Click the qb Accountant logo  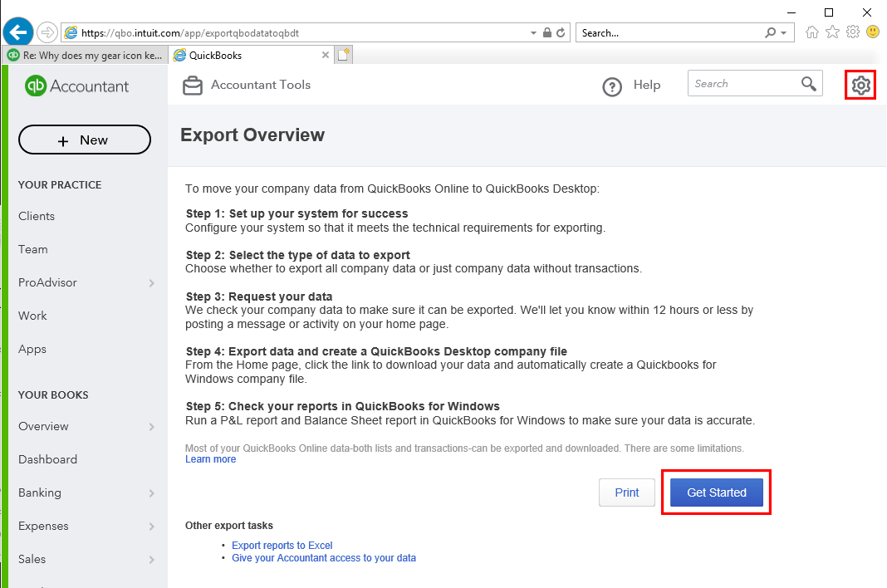pos(76,86)
